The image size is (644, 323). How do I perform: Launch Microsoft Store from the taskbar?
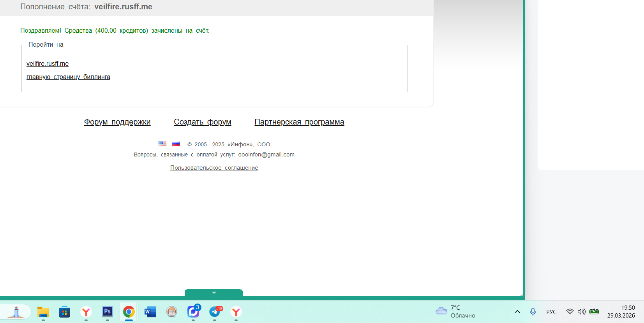tap(65, 312)
